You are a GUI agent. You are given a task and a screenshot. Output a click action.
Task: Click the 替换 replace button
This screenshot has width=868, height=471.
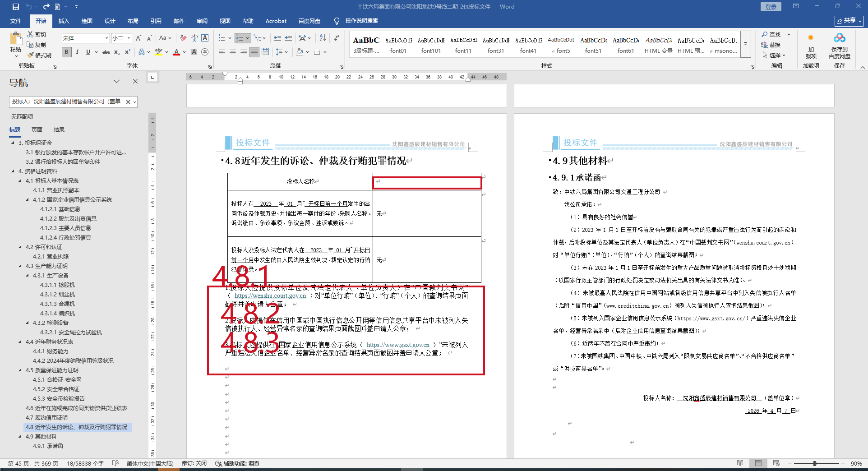pos(771,45)
